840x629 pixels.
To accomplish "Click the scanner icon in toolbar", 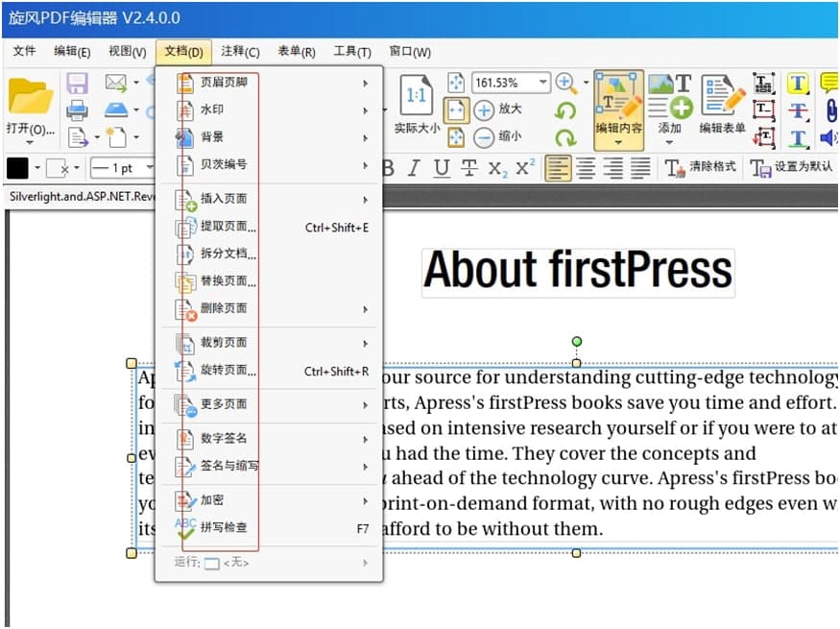I will (116, 109).
